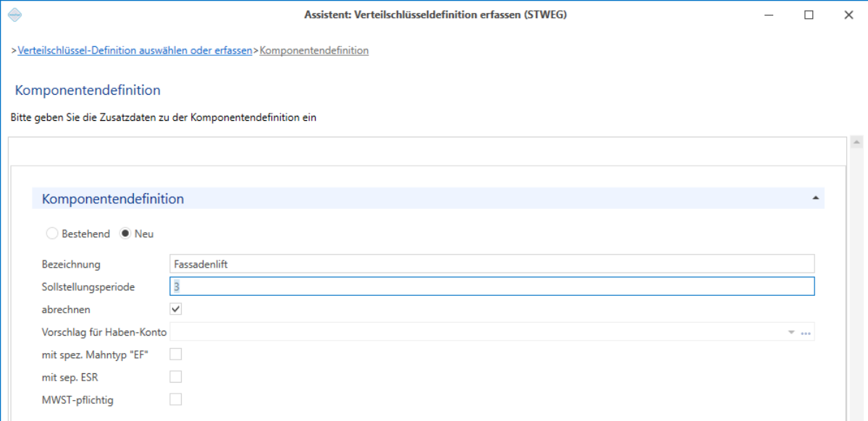The image size is (868, 421).
Task: Click the Vorschlag für Haben-Konto label
Action: pyautogui.click(x=105, y=332)
